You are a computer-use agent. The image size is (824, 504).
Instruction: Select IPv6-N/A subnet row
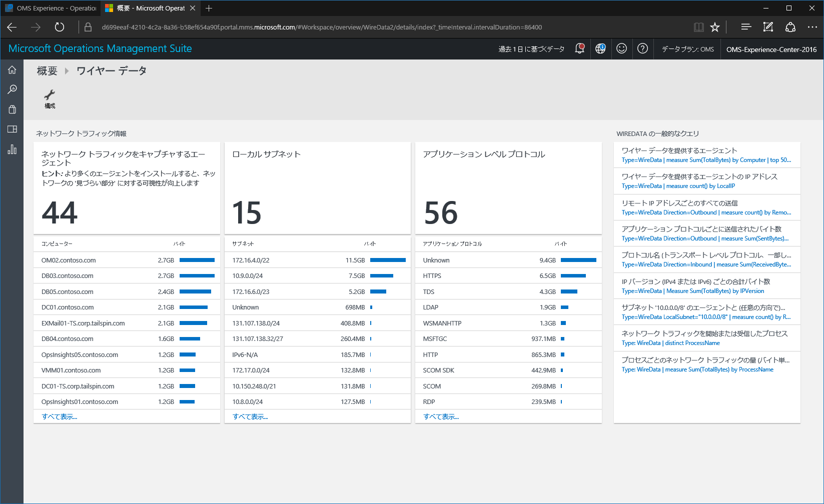pos(318,354)
